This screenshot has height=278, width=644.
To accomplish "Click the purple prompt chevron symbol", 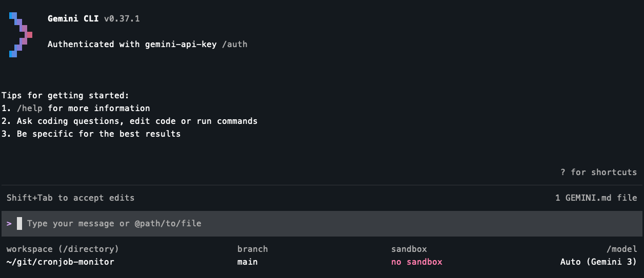I will [9, 223].
